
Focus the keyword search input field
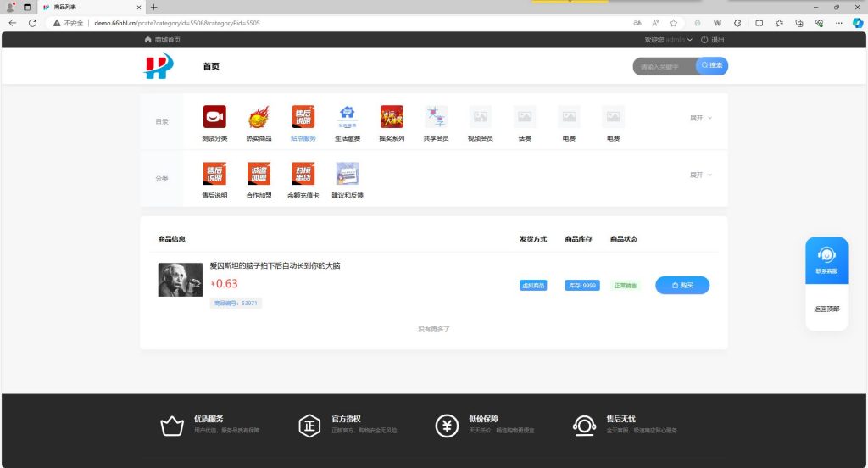665,66
